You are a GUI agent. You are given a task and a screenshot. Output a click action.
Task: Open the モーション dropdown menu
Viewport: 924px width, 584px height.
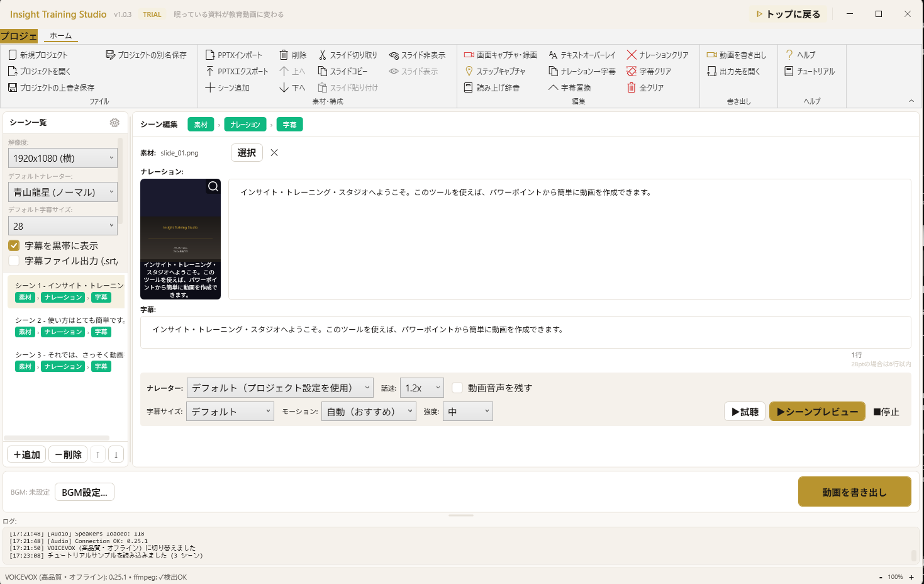coord(369,410)
